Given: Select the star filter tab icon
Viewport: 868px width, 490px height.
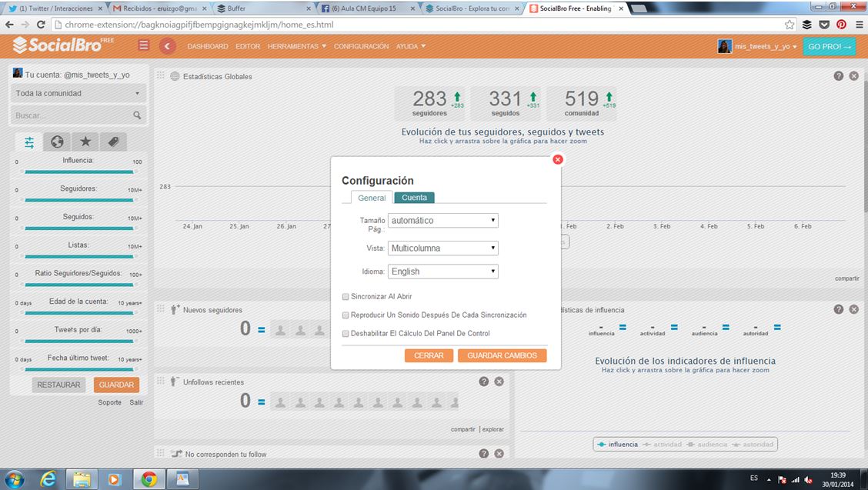Looking at the screenshot, I should 85,142.
